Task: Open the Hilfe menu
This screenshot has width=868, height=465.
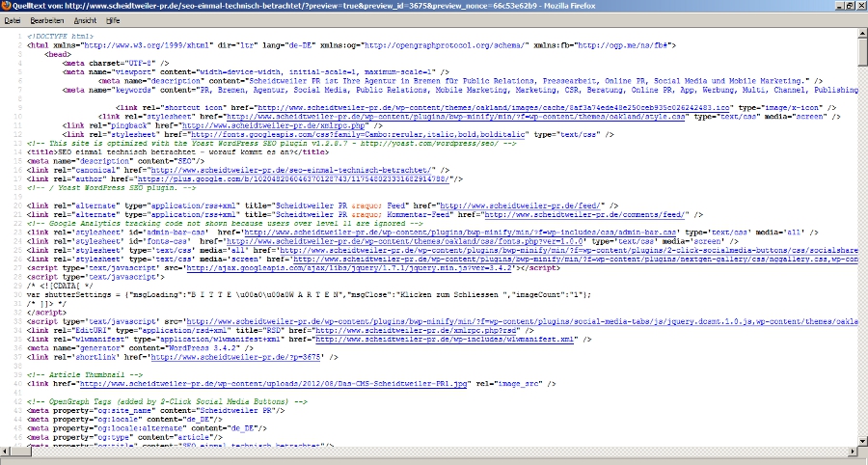Action: click(x=113, y=20)
